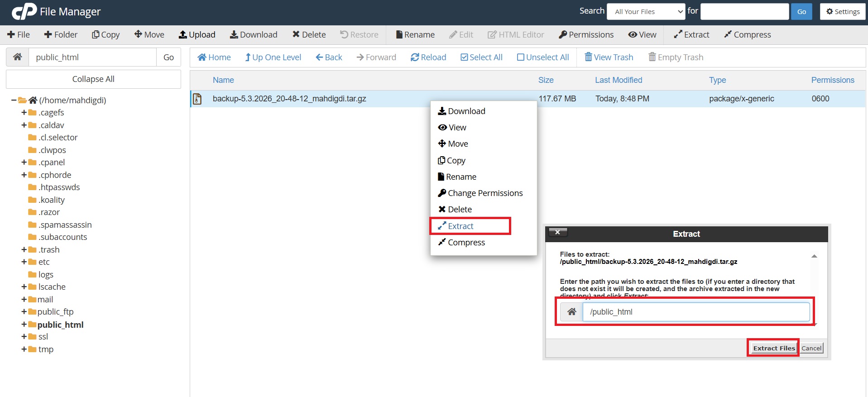The height and width of the screenshot is (397, 868).
Task: Choose Change Permissions in context menu
Action: pyautogui.click(x=480, y=193)
